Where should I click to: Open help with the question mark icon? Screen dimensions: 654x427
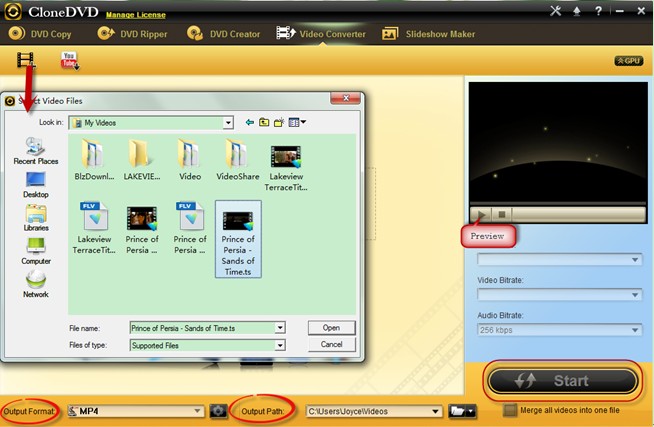pos(598,11)
